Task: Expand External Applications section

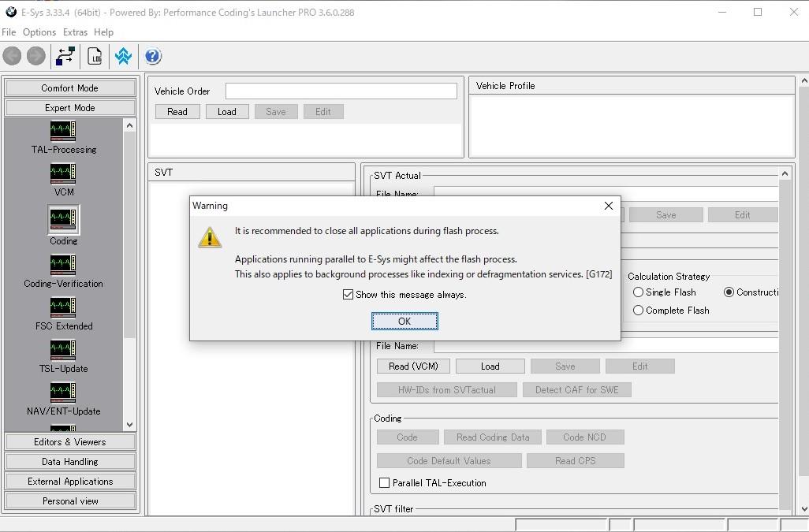Action: 70,481
